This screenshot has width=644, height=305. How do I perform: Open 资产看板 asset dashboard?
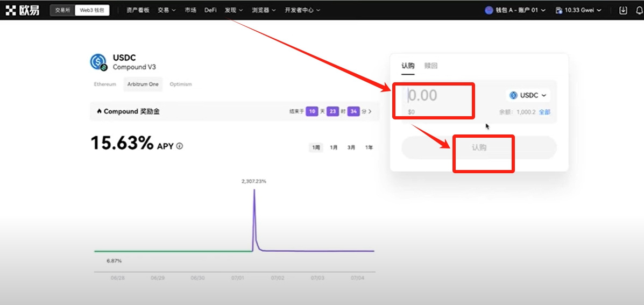pos(138,10)
